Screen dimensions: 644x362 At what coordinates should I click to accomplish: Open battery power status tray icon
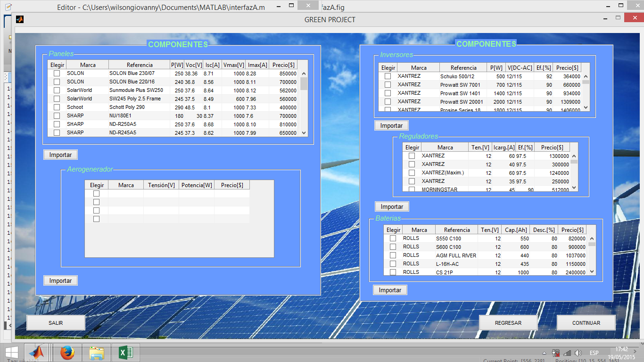[556, 353]
